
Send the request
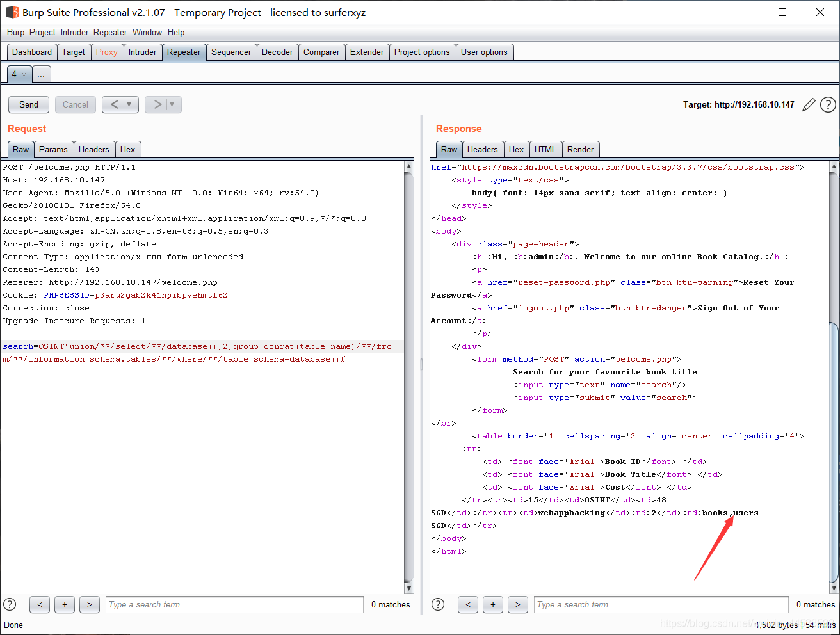pos(29,104)
